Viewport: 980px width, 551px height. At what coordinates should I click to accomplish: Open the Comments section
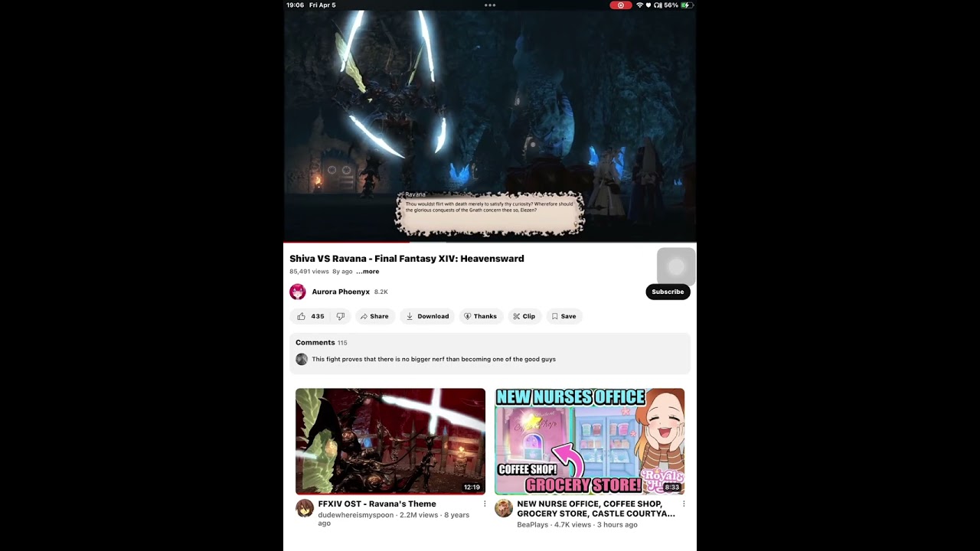pyautogui.click(x=490, y=353)
